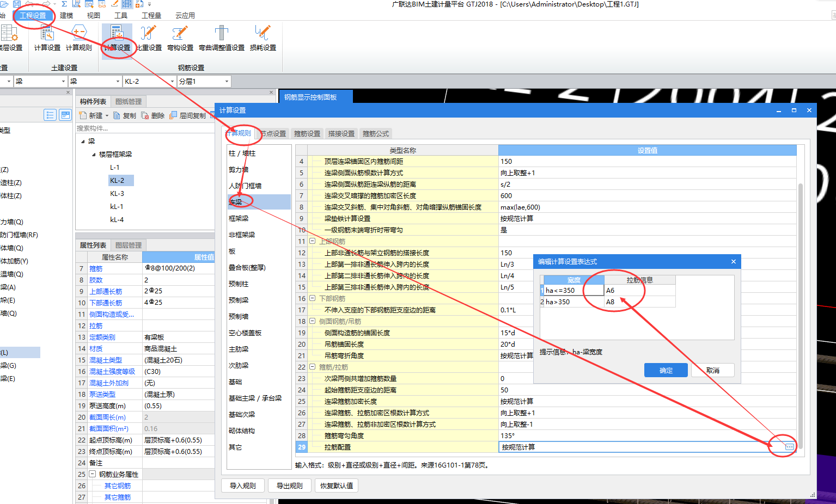Switch to 箍筋公式 tab in 计算设置 dialog
The width and height of the screenshot is (836, 504).
coord(376,133)
